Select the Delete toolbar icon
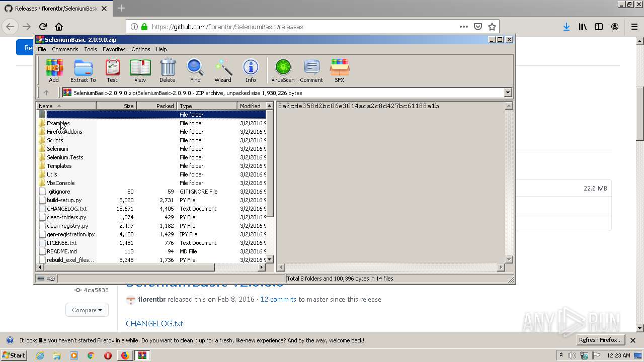644x362 pixels. [x=168, y=70]
